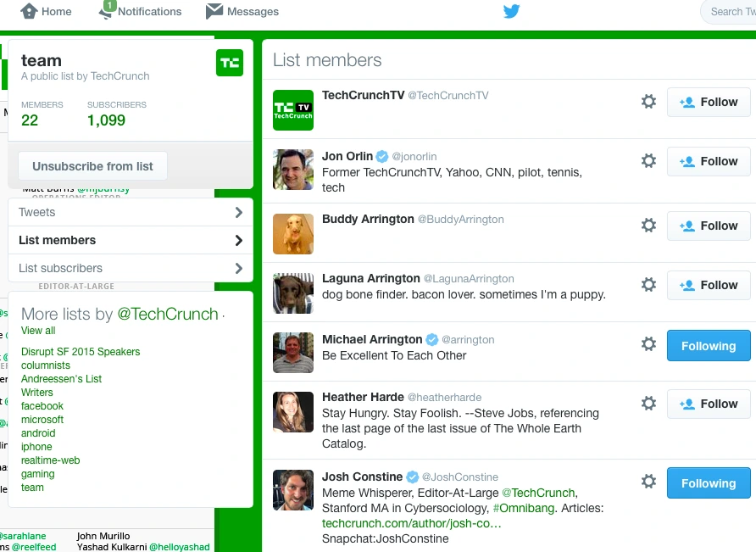Open Josh Constine's profile photo
Image resolution: width=756 pixels, height=552 pixels.
(x=293, y=490)
